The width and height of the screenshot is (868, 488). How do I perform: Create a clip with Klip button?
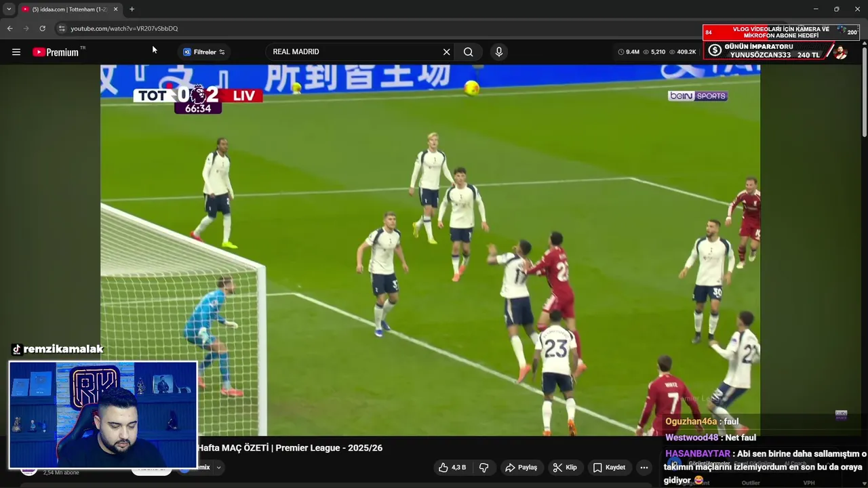coord(565,468)
